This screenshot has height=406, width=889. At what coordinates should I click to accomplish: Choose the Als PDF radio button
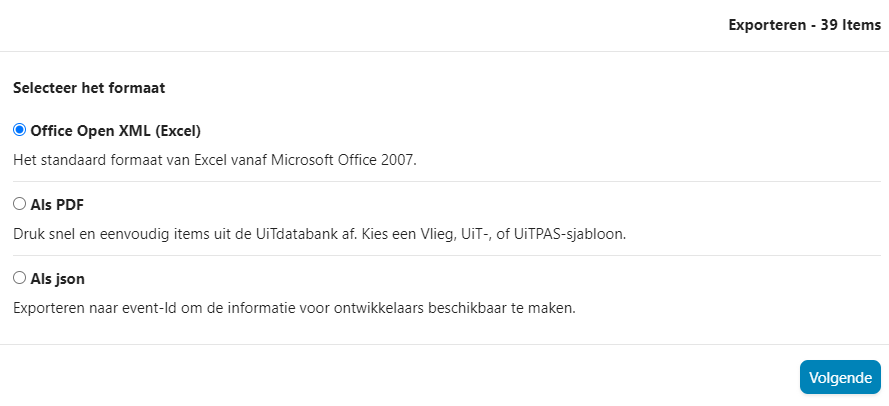[19, 204]
